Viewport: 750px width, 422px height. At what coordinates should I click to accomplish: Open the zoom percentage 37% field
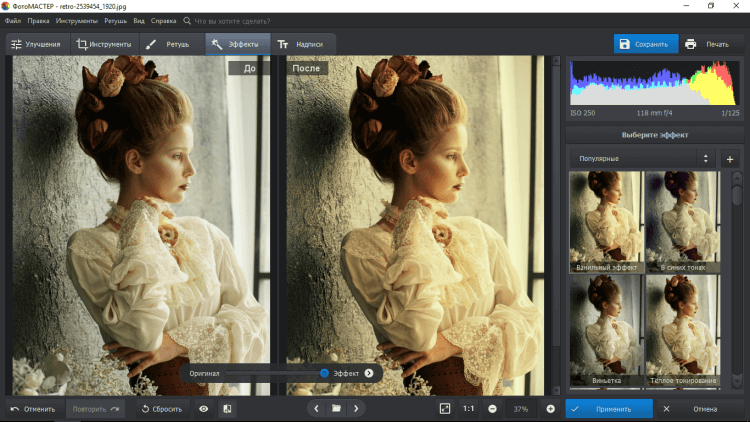pyautogui.click(x=521, y=409)
